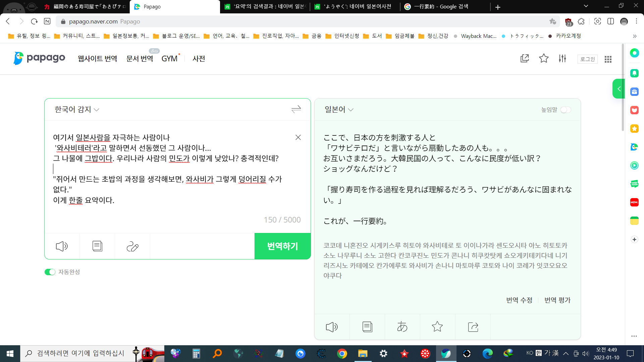Clear the source text with X
644x362 pixels.
pos(298,137)
